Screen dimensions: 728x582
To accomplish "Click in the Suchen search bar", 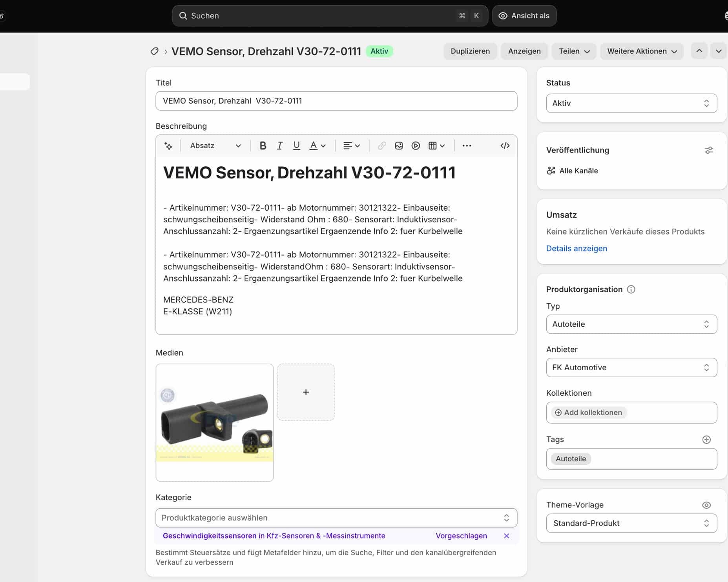I will 330,16.
